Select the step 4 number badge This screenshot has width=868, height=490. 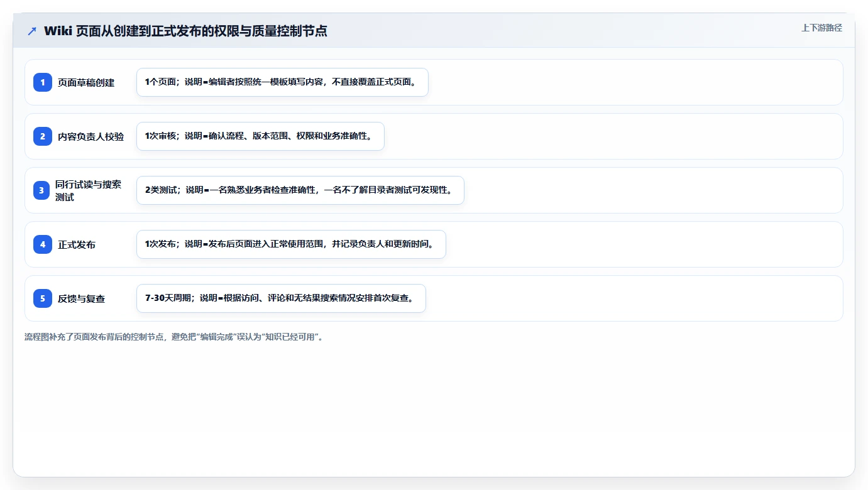click(x=43, y=244)
